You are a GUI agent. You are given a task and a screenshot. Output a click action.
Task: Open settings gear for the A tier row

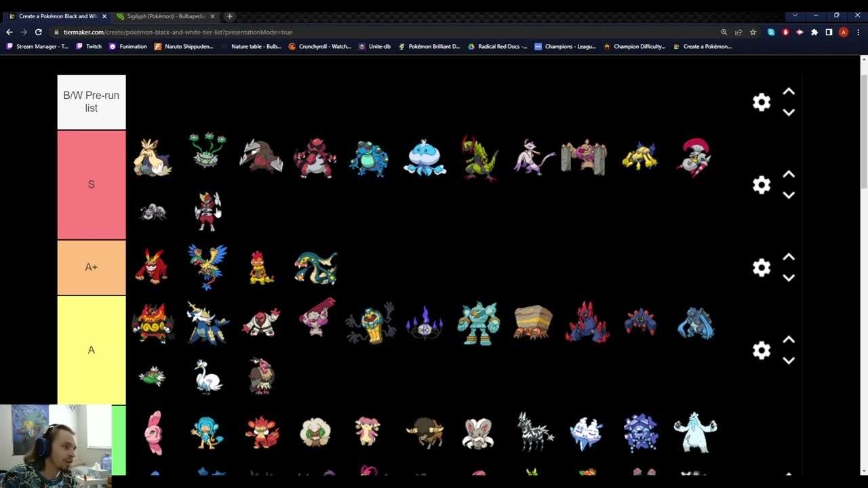point(762,350)
